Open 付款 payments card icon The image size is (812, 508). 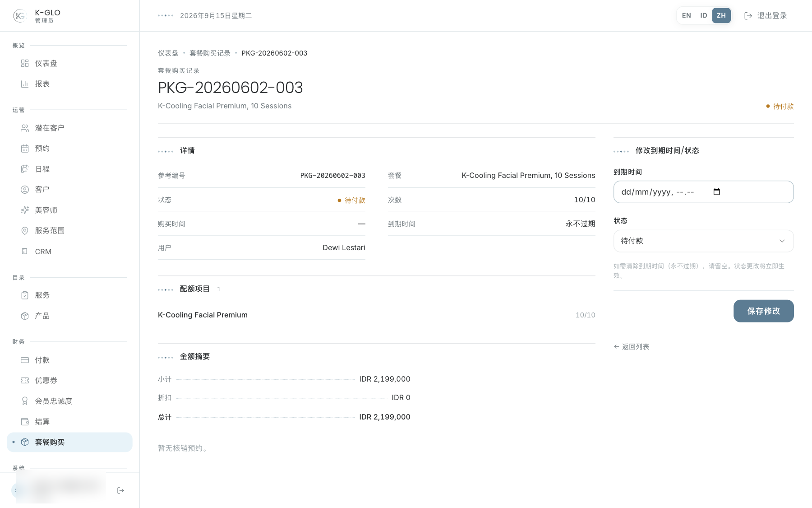25,360
